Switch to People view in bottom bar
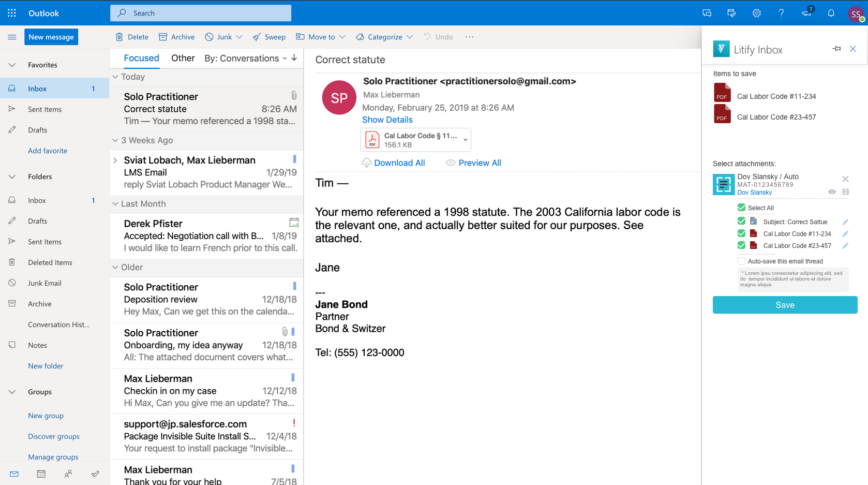The height and width of the screenshot is (485, 868). point(68,474)
